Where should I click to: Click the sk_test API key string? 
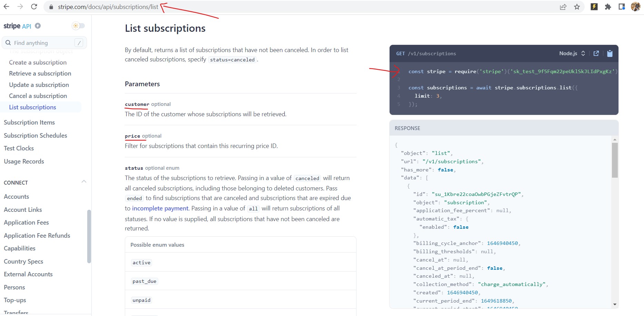pyautogui.click(x=562, y=71)
